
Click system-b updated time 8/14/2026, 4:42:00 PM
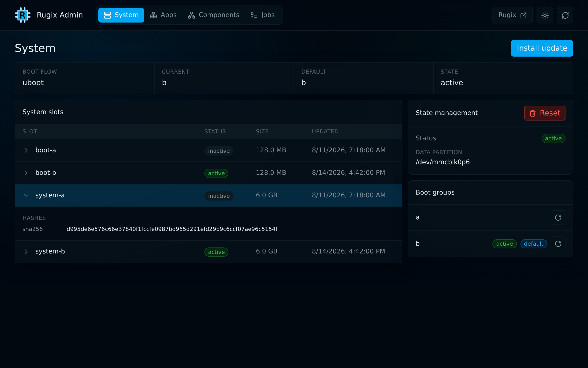[348, 251]
